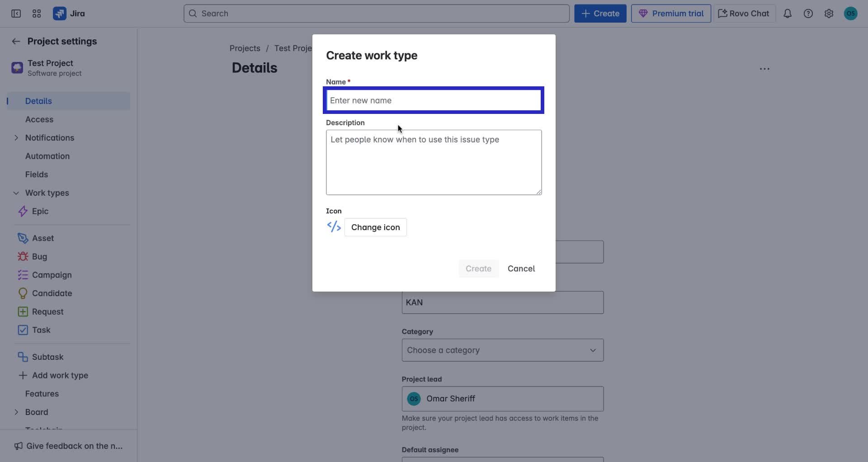This screenshot has height=462, width=868.
Task: Click the Change icon button
Action: click(x=376, y=227)
